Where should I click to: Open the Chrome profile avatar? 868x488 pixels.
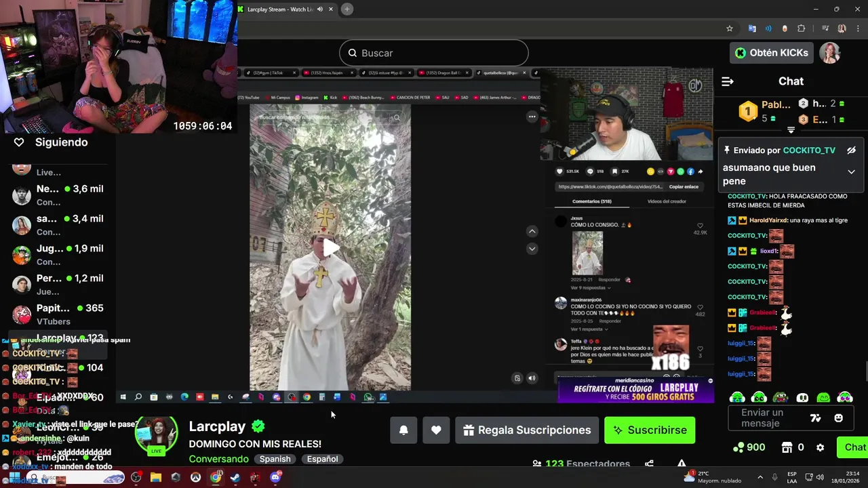[842, 28]
